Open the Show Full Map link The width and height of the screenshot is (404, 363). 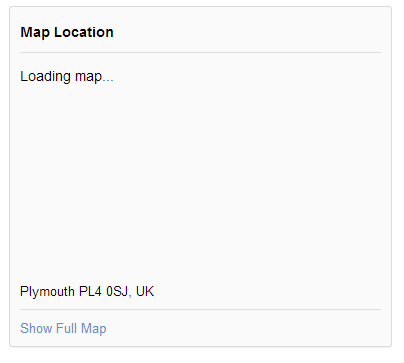63,328
